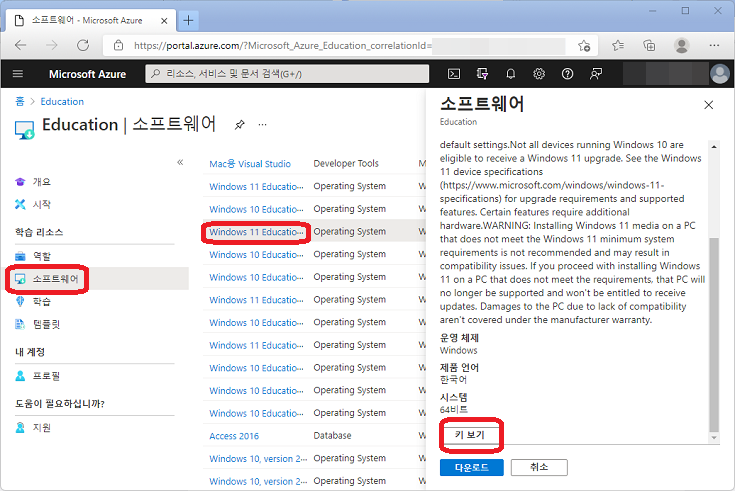Click the browser address bar URL

283,45
